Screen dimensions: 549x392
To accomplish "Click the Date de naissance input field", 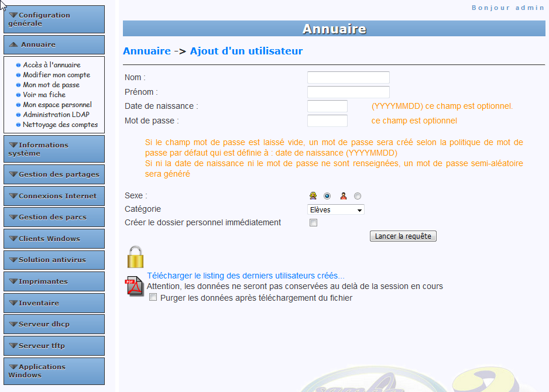I will pyautogui.click(x=327, y=106).
